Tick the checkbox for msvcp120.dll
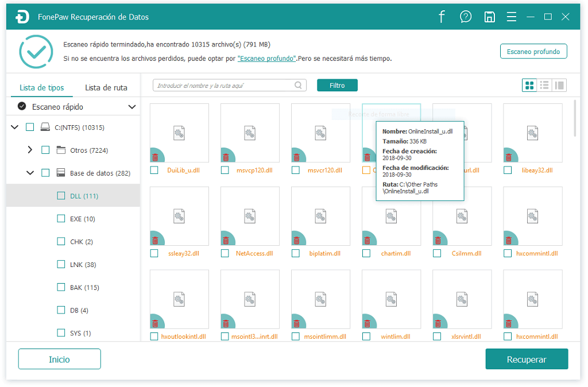 click(225, 171)
